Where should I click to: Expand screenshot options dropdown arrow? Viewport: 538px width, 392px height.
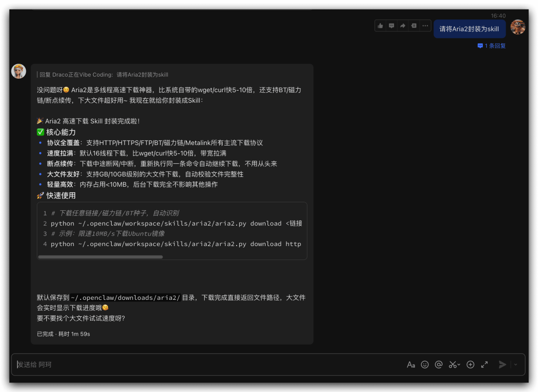click(x=459, y=365)
